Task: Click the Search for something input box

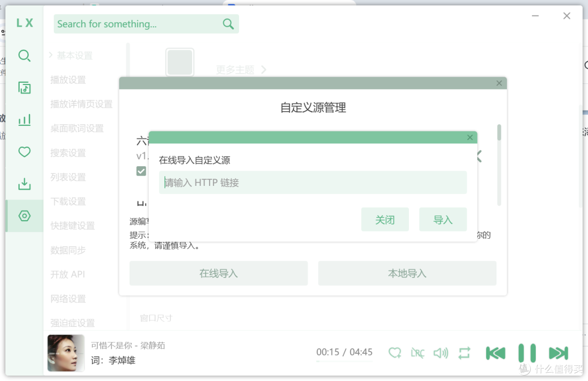Action: 146,24
